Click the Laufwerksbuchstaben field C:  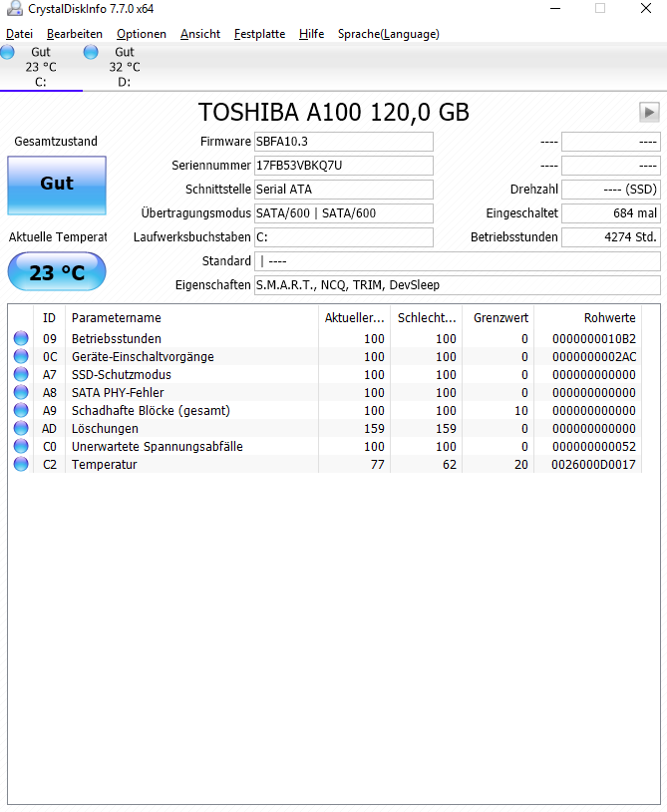click(344, 237)
